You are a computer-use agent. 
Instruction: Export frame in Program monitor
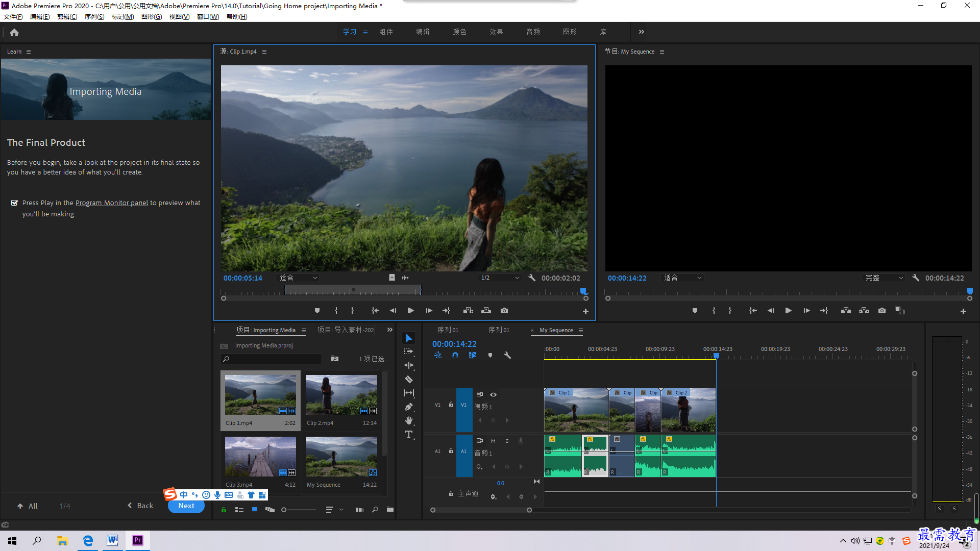pos(882,311)
